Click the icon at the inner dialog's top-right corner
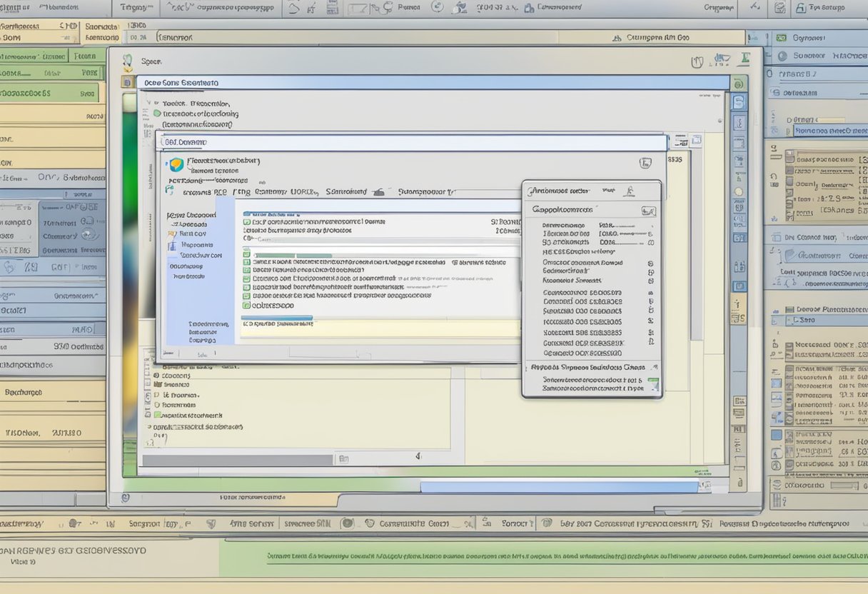This screenshot has width=868, height=594. [x=645, y=163]
